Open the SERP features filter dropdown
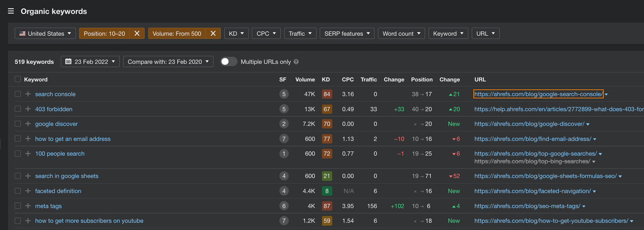 347,33
